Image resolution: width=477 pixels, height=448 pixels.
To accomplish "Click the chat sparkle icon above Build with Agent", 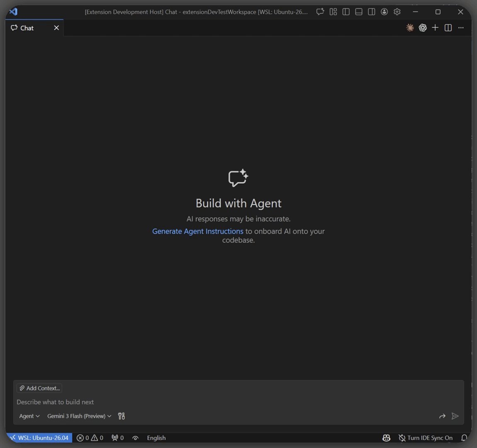I will 238,178.
